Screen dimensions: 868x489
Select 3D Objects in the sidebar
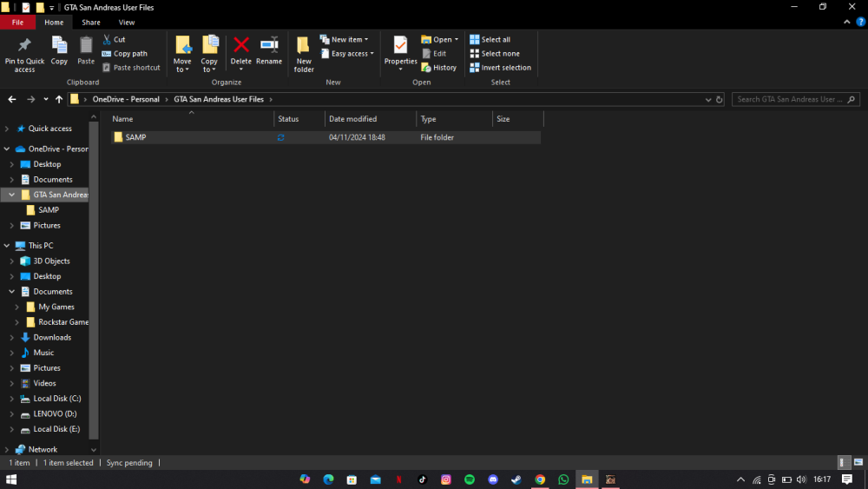(51, 261)
